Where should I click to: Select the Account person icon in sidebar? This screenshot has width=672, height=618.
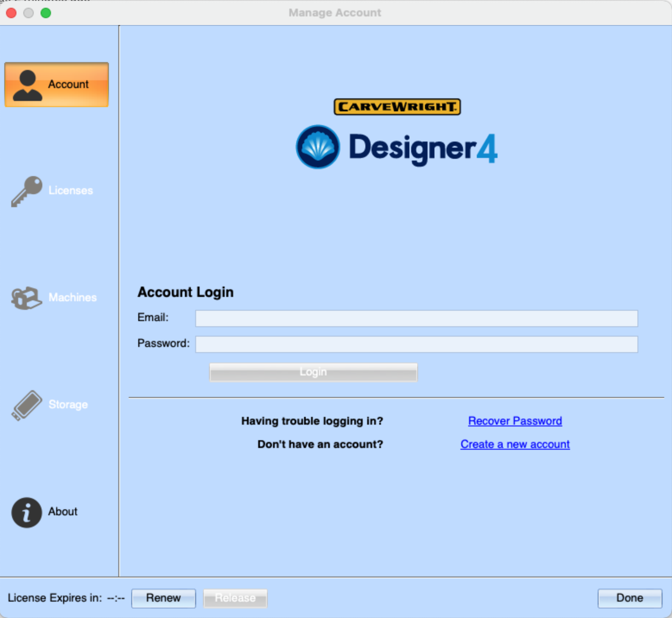[28, 85]
